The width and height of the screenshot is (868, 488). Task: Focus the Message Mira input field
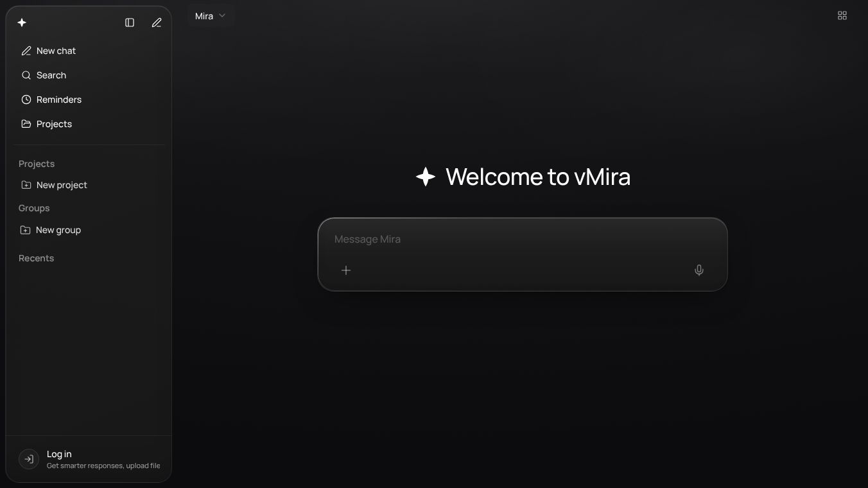click(523, 239)
